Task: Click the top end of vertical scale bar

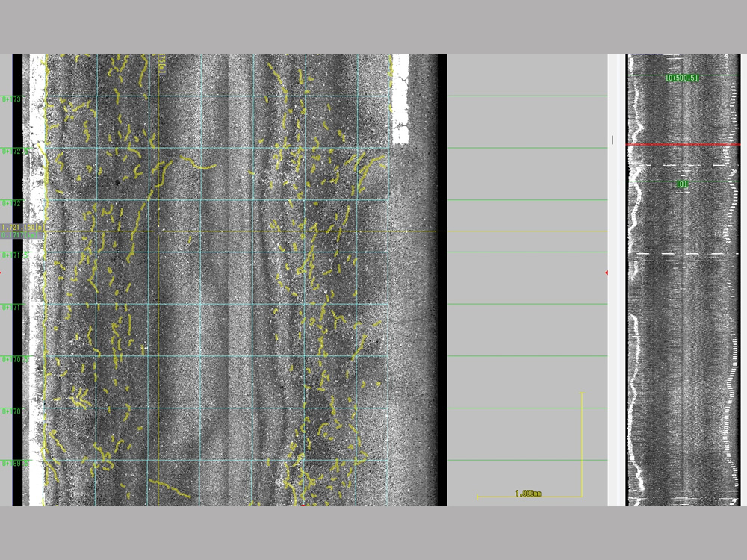Action: [582, 393]
